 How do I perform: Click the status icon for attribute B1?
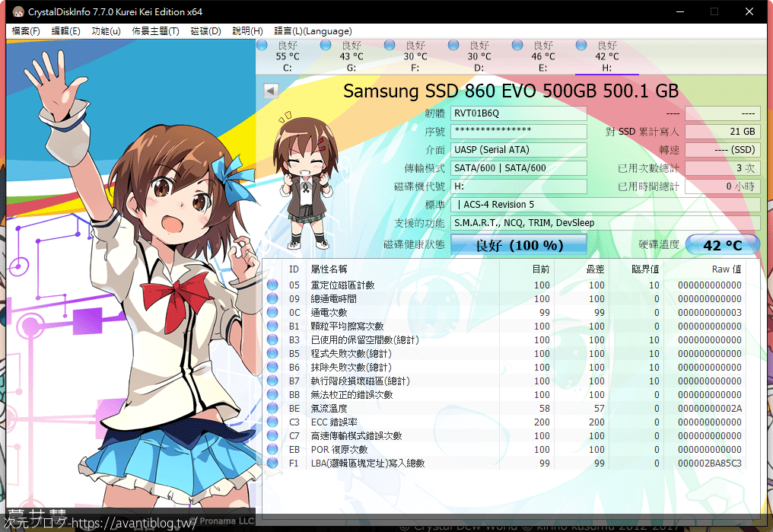272,326
